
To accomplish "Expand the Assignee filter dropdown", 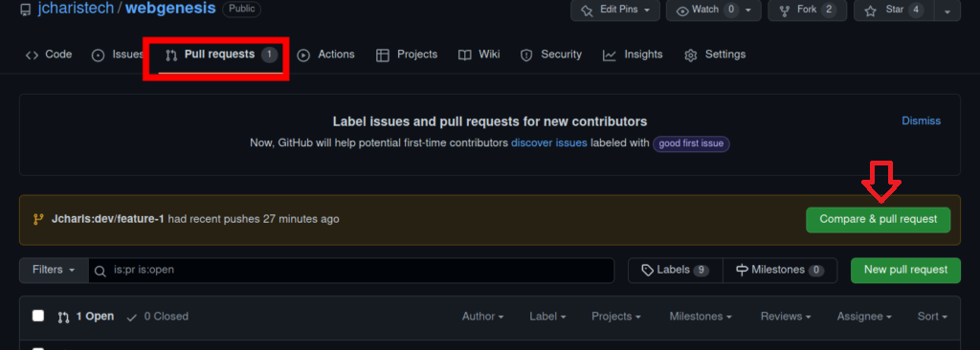I will pos(864,317).
